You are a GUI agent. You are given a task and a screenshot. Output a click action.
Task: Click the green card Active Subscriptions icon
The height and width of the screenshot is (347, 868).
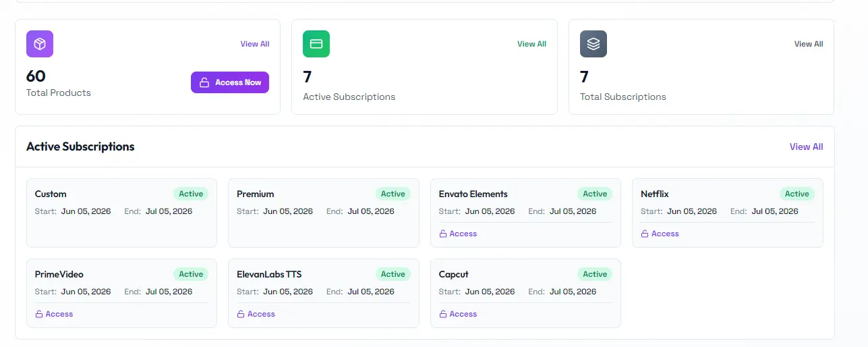tap(316, 44)
